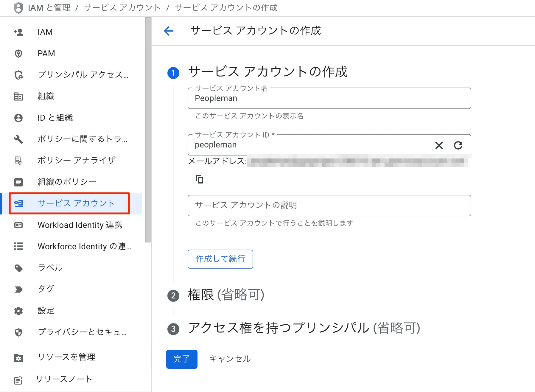Open 組織のポリシー in sidebar
535x392 pixels.
click(x=67, y=182)
